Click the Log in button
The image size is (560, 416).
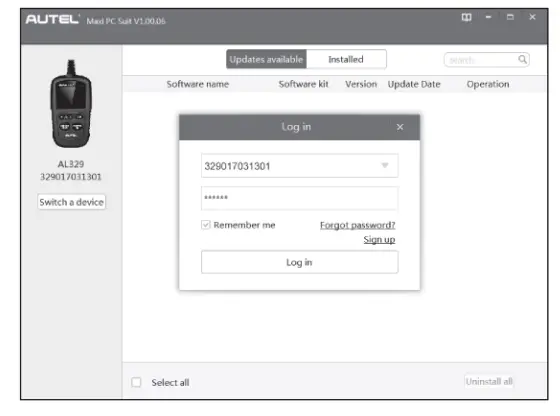pos(299,262)
